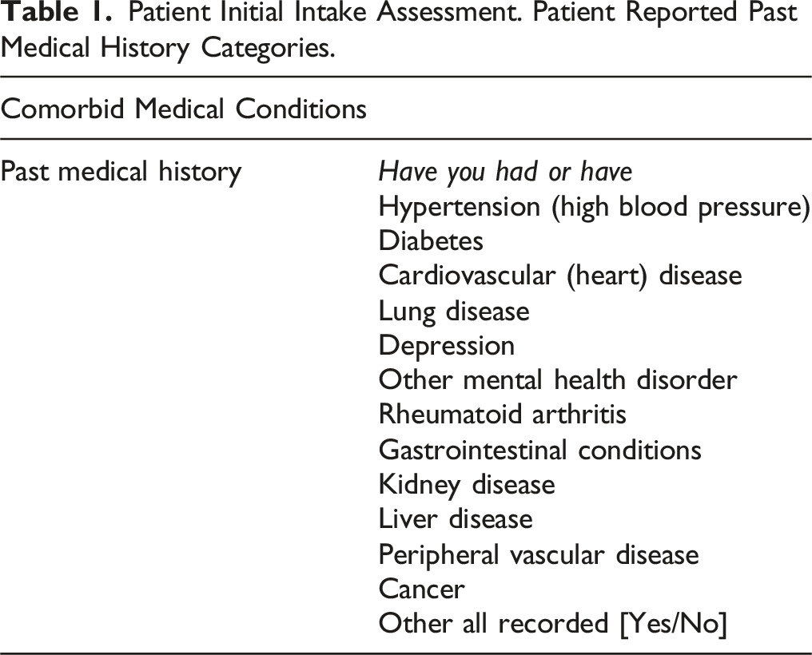This screenshot has width=812, height=655.
Task: Select the Rheumatoid arthritis entry
Action: tap(503, 415)
